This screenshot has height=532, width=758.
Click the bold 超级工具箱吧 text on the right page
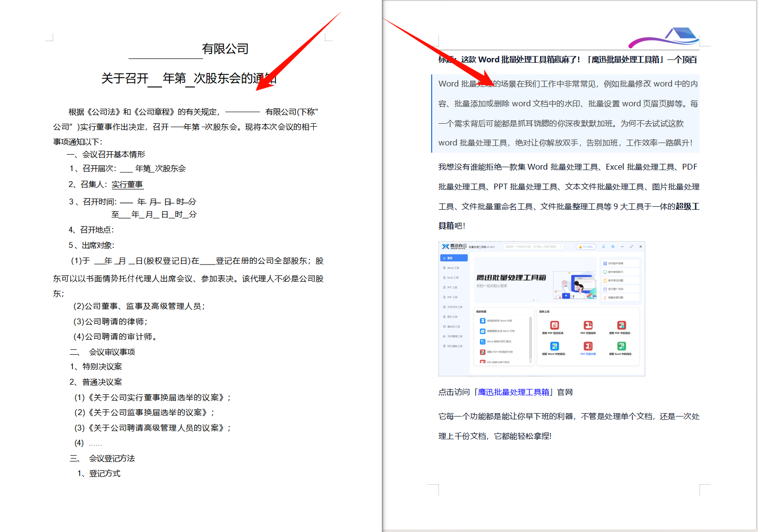click(568, 216)
